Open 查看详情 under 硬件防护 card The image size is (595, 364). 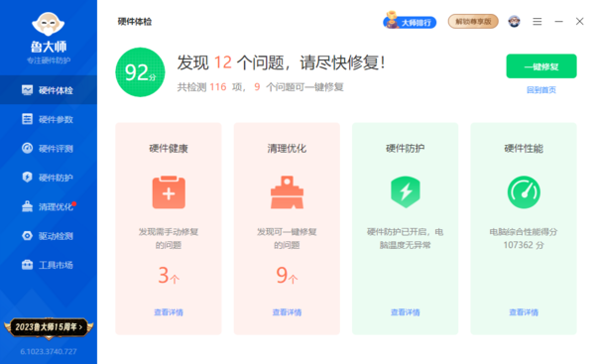pyautogui.click(x=406, y=312)
